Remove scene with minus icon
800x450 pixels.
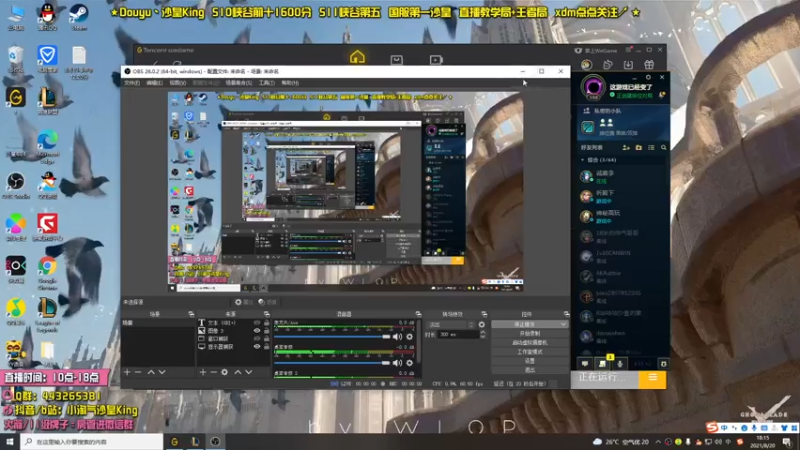pos(138,372)
